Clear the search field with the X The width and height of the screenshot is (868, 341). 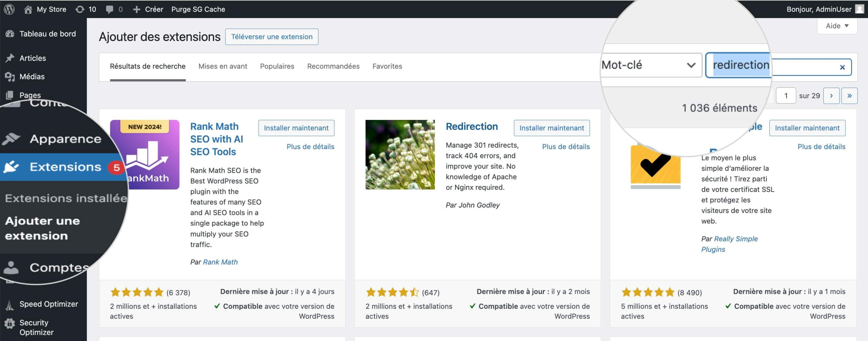842,67
